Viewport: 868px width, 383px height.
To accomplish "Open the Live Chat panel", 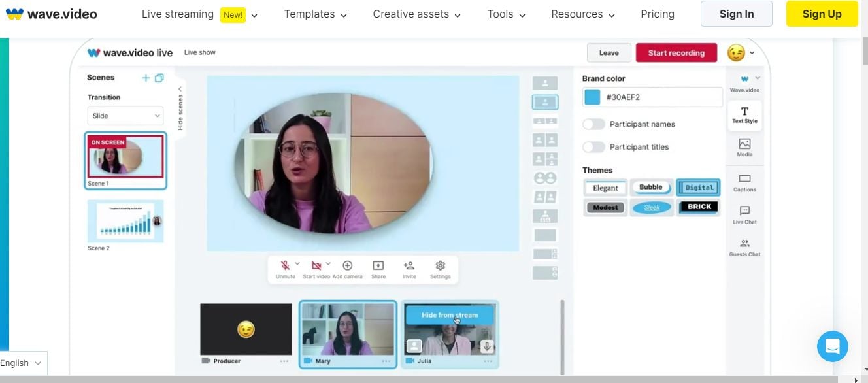I will coord(744,216).
